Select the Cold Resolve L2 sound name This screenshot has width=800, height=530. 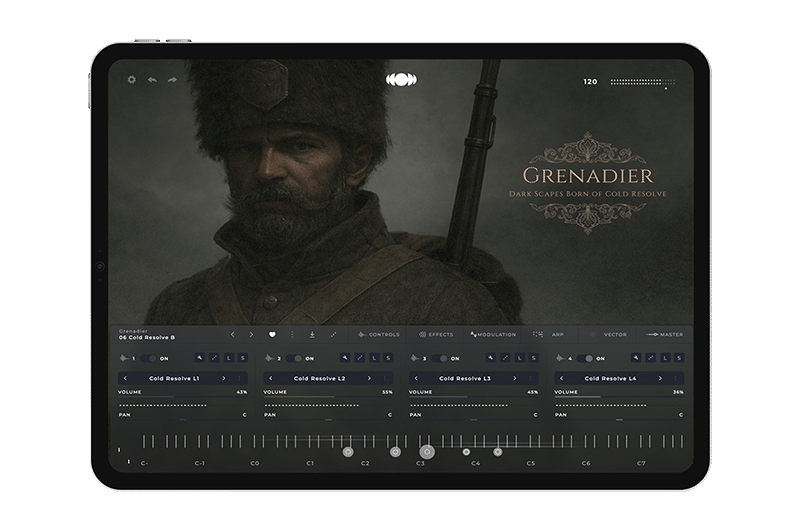coord(320,379)
